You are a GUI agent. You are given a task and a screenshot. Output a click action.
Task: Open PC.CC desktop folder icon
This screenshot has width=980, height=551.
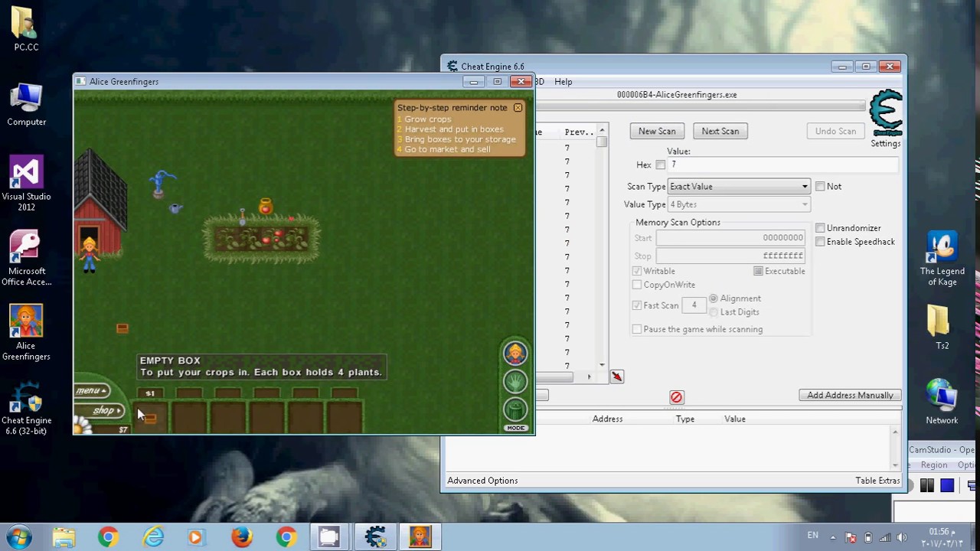click(x=26, y=29)
